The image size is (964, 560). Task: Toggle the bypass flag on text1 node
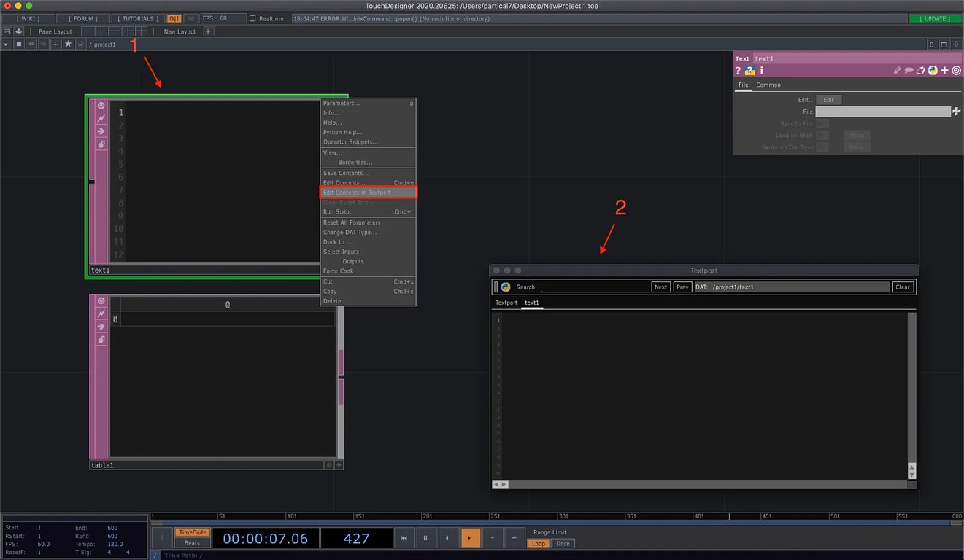(101, 118)
